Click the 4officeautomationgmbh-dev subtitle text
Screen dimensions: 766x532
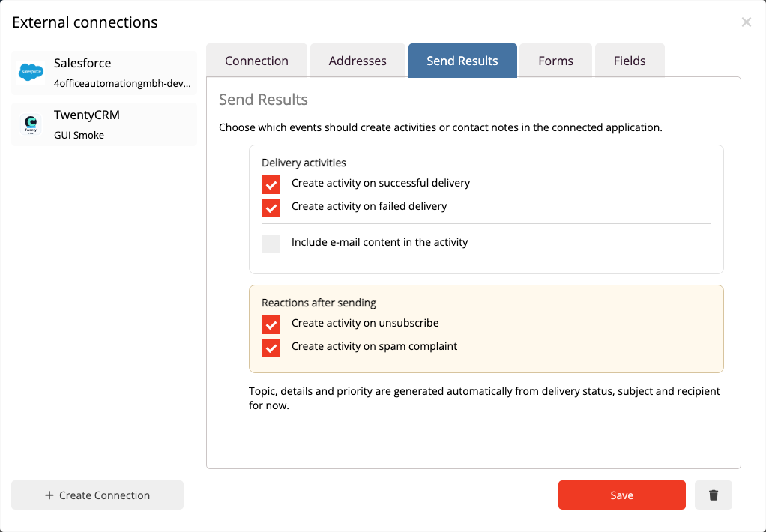122,83
